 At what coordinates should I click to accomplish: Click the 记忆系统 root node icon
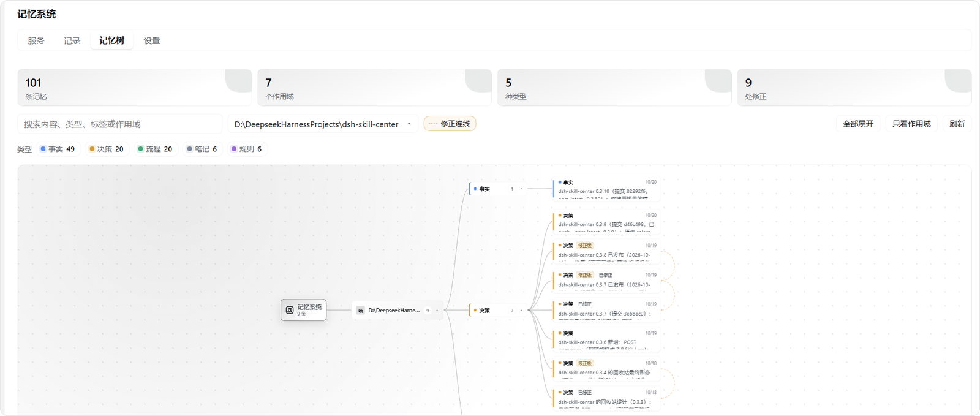pos(290,310)
